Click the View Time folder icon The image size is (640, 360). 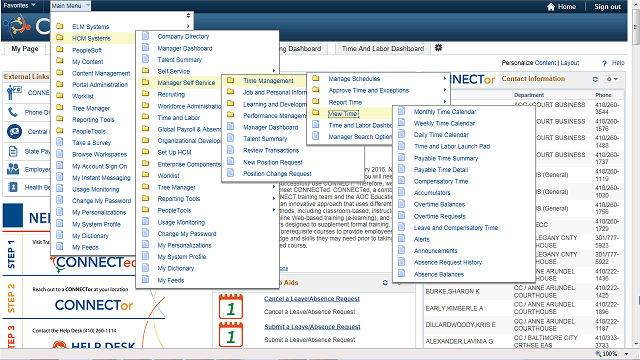[316, 113]
